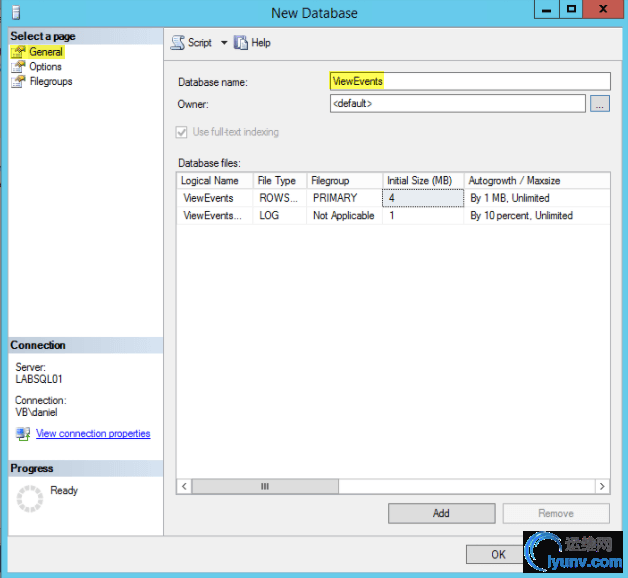The width and height of the screenshot is (628, 578).
Task: Open View connection properties link
Action: pyautogui.click(x=93, y=433)
